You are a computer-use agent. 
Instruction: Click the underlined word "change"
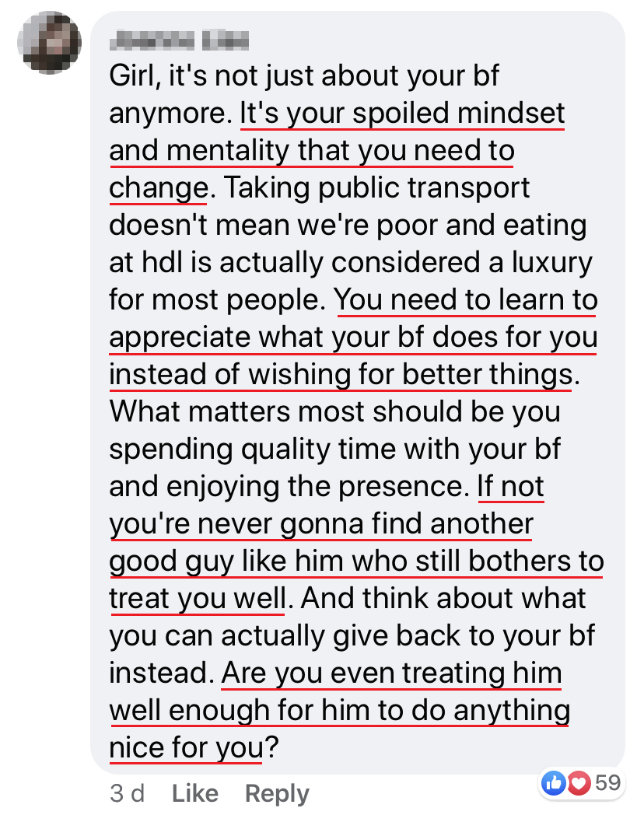click(x=158, y=187)
